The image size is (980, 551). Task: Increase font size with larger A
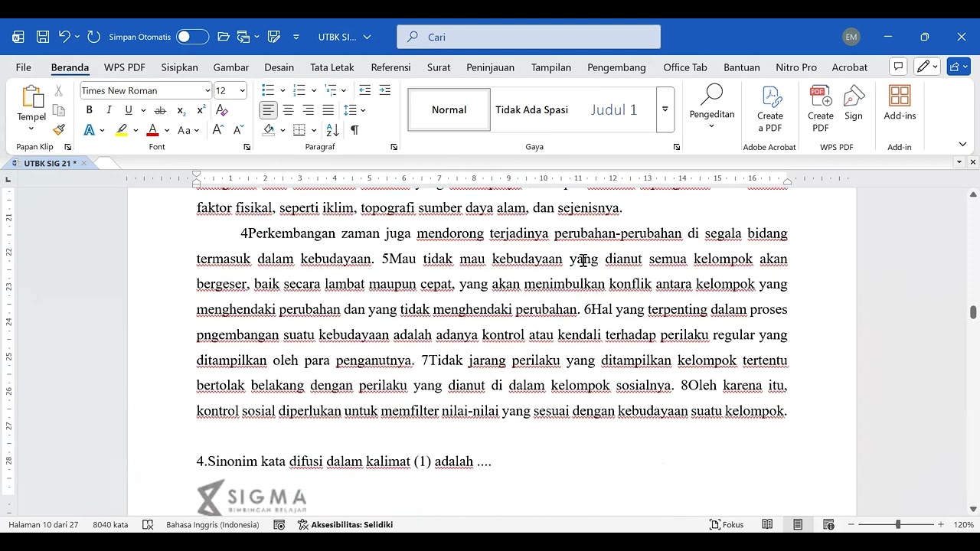click(218, 130)
